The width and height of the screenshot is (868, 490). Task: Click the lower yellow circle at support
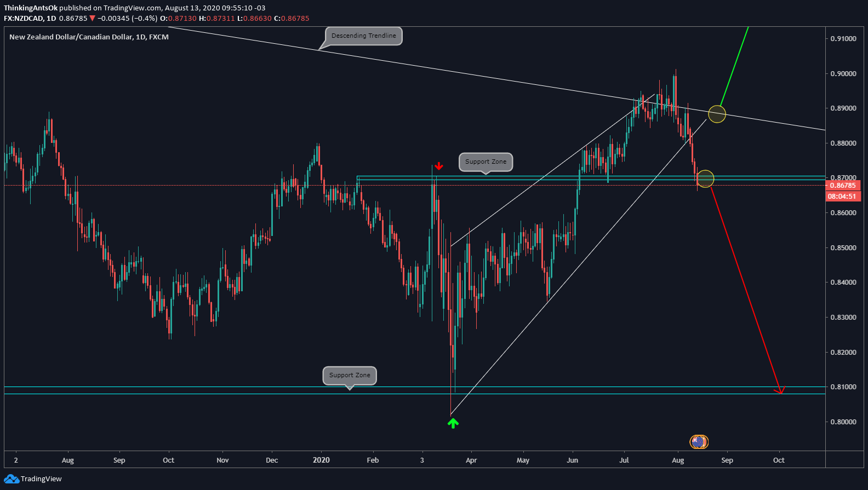705,178
